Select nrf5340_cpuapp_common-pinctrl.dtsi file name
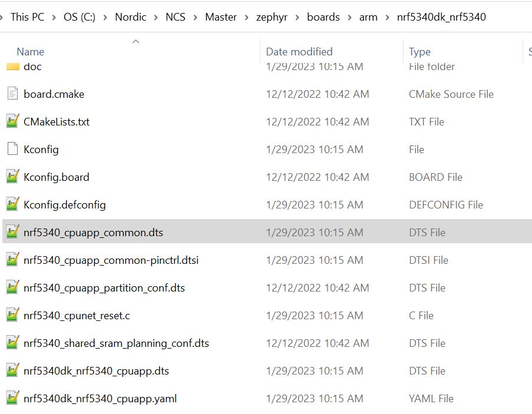Image resolution: width=532 pixels, height=414 pixels. [x=111, y=260]
